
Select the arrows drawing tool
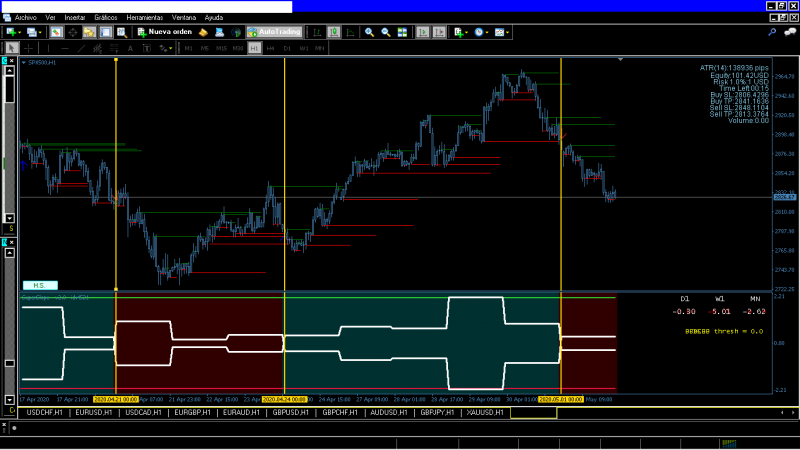163,48
